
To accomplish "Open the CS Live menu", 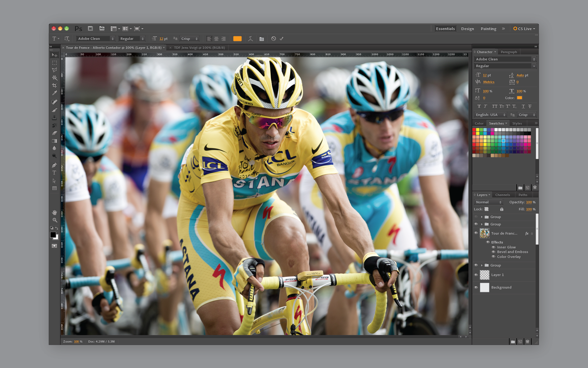I will 524,29.
